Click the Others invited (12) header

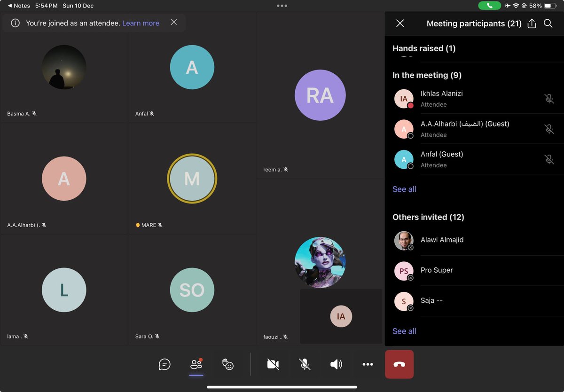[428, 217]
